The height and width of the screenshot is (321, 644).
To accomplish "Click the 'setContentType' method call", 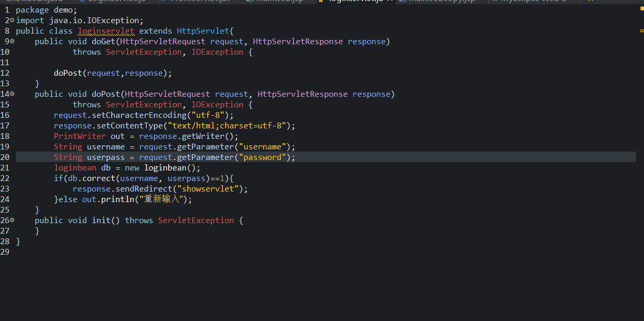I will [130, 126].
